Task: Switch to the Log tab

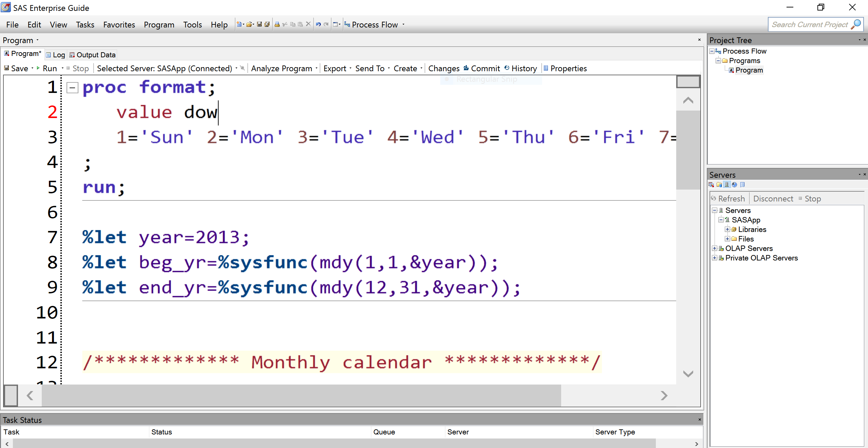Action: (55, 55)
